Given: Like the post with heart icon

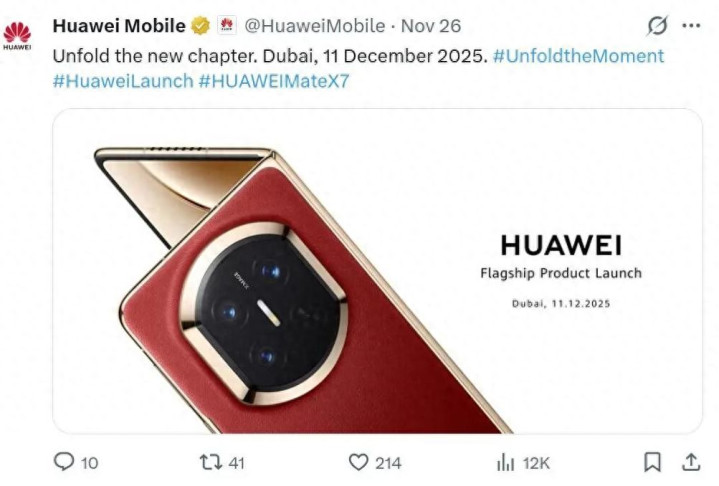Looking at the screenshot, I should pyautogui.click(x=358, y=462).
